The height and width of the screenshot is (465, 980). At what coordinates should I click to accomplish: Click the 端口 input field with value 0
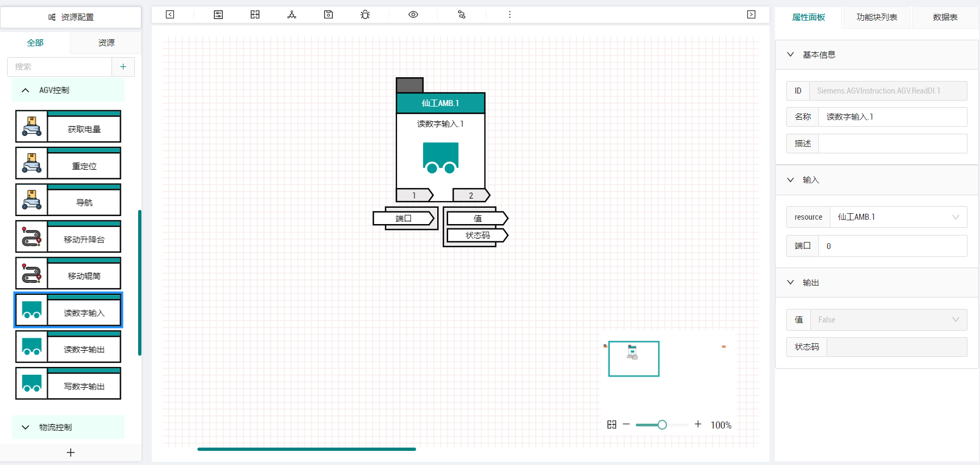coord(892,246)
